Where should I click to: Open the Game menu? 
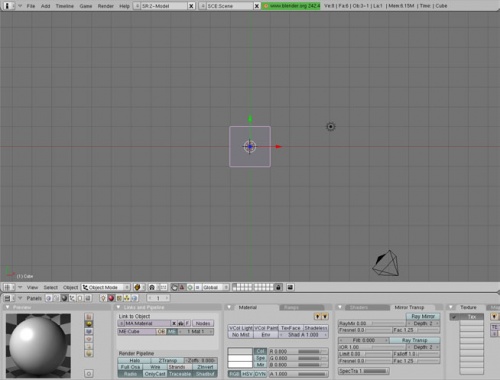click(86, 6)
